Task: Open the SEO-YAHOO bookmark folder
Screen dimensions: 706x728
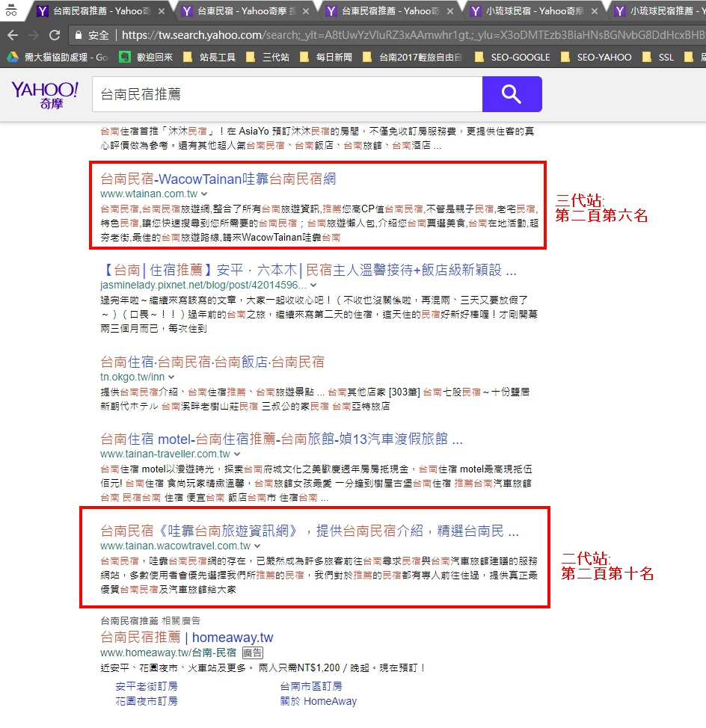Action: (596, 57)
